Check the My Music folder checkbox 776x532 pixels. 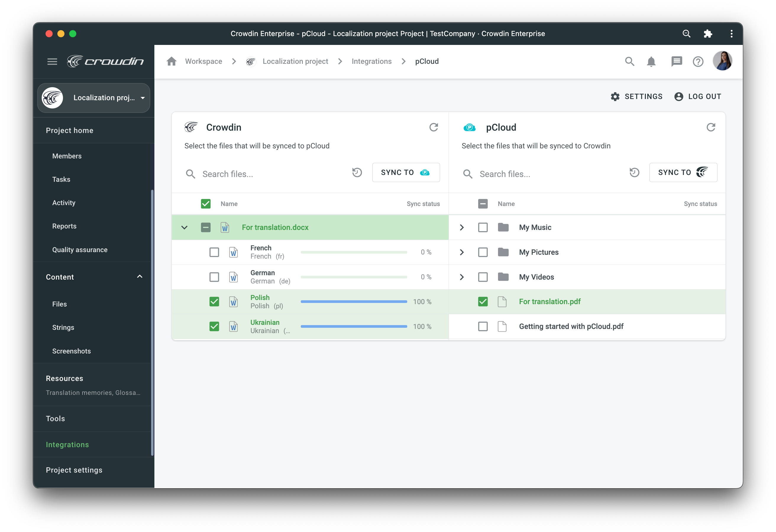coord(483,227)
